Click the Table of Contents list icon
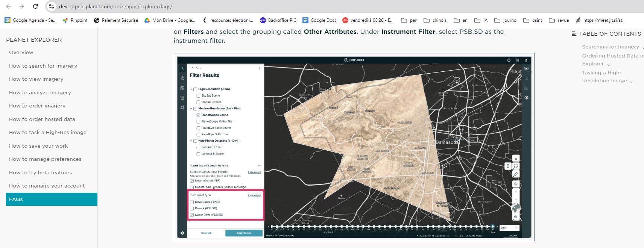The height and width of the screenshot is (248, 644). tap(574, 34)
